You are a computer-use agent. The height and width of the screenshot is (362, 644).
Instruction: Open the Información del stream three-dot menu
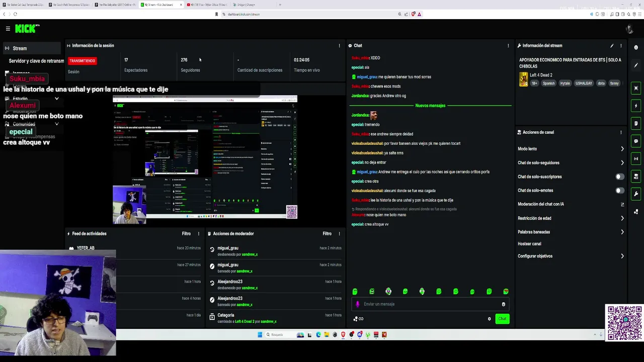(x=621, y=46)
